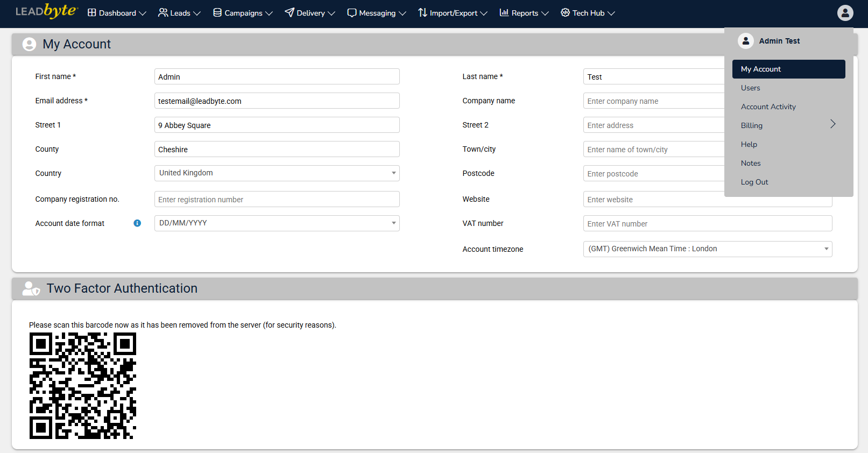Expand the Delivery menu chevron

coord(331,13)
